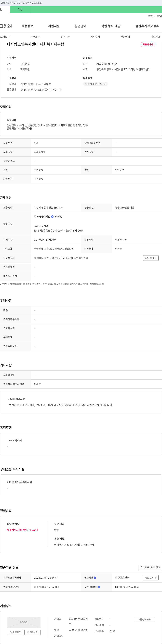Click the 로그인 link

[151, 16]
